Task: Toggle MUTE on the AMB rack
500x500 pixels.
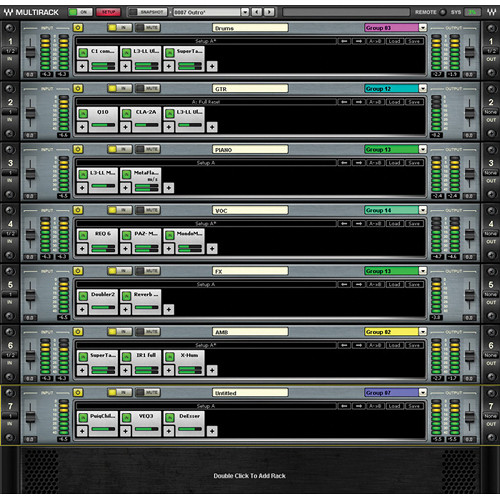Action: (x=148, y=332)
